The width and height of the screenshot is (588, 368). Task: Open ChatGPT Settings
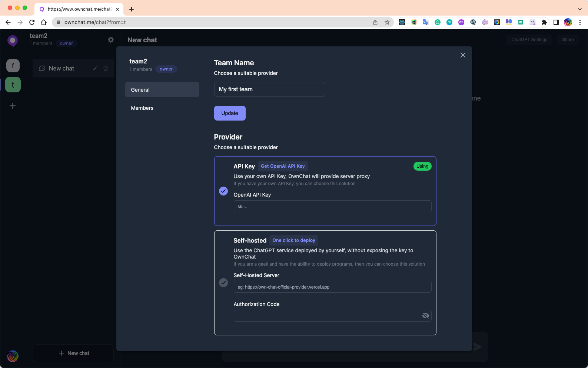(x=529, y=40)
